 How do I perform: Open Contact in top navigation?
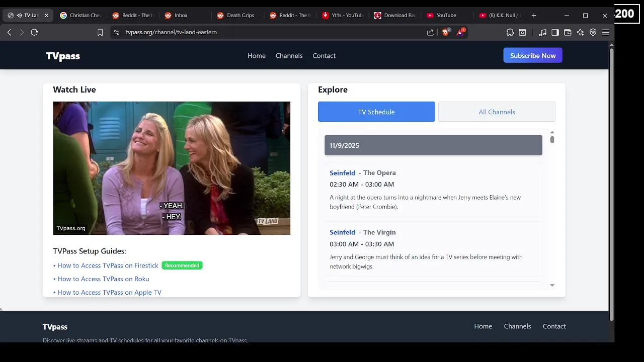click(324, 56)
